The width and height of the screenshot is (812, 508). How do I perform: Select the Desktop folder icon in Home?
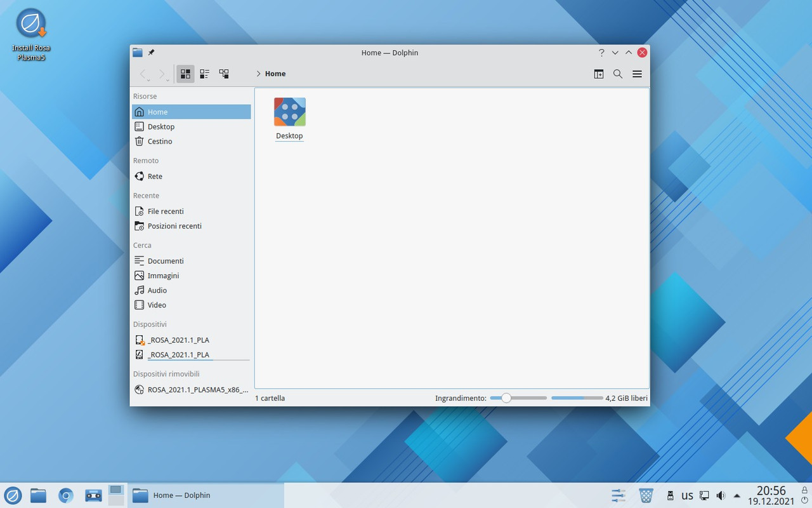pyautogui.click(x=290, y=112)
